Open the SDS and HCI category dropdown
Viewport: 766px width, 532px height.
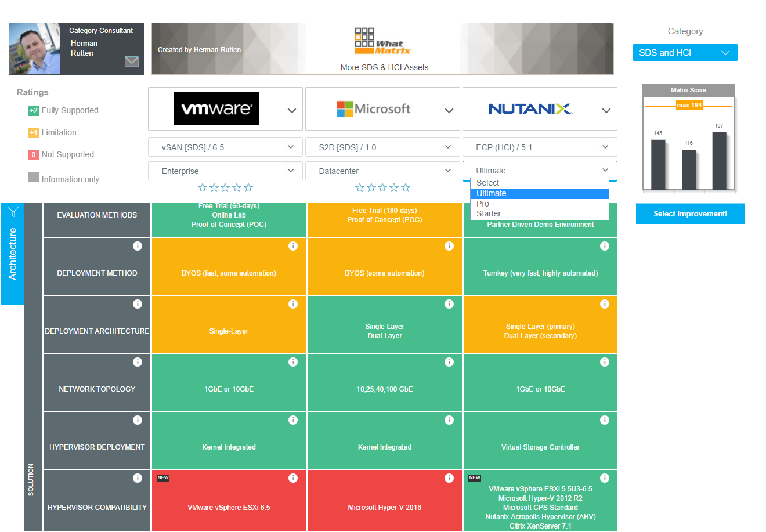pyautogui.click(x=685, y=53)
